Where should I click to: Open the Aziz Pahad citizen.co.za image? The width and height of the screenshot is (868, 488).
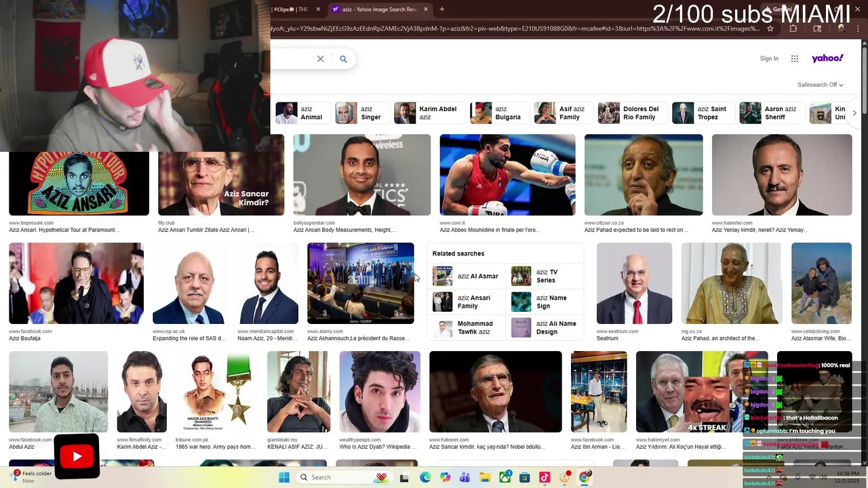(644, 175)
